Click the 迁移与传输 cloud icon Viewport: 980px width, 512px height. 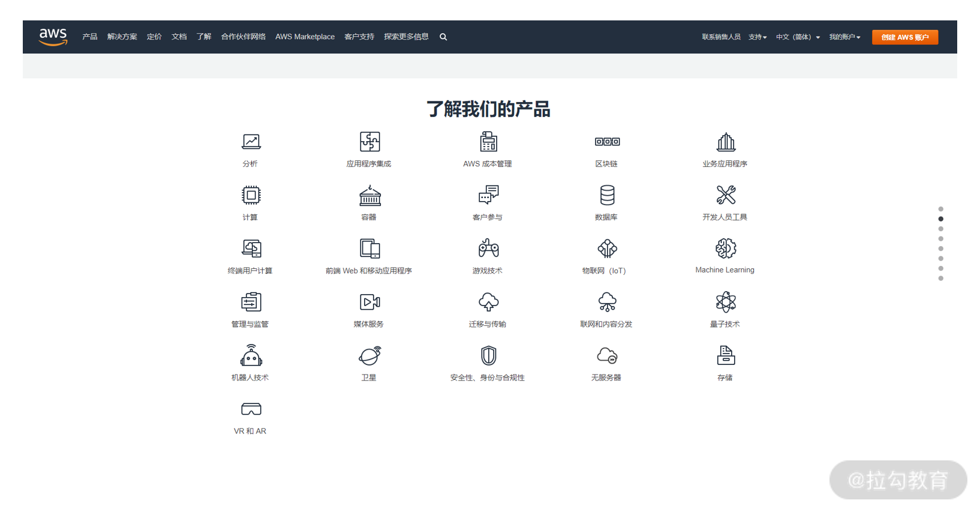[488, 302]
